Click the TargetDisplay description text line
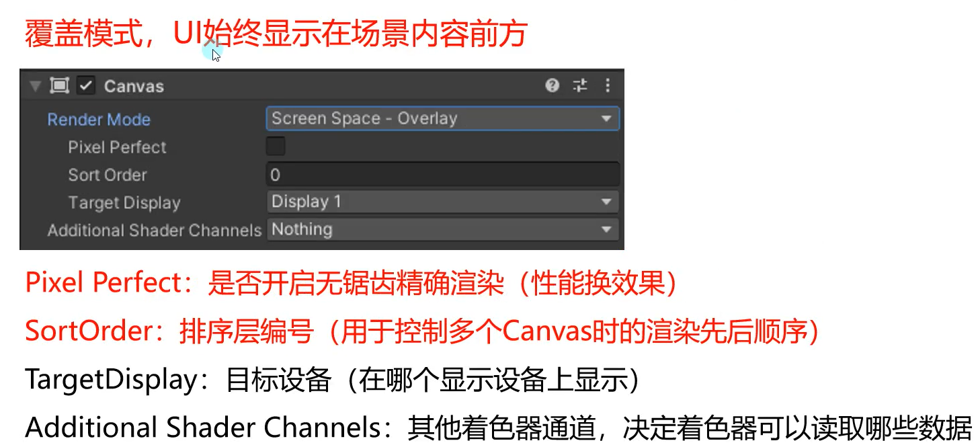 [333, 380]
